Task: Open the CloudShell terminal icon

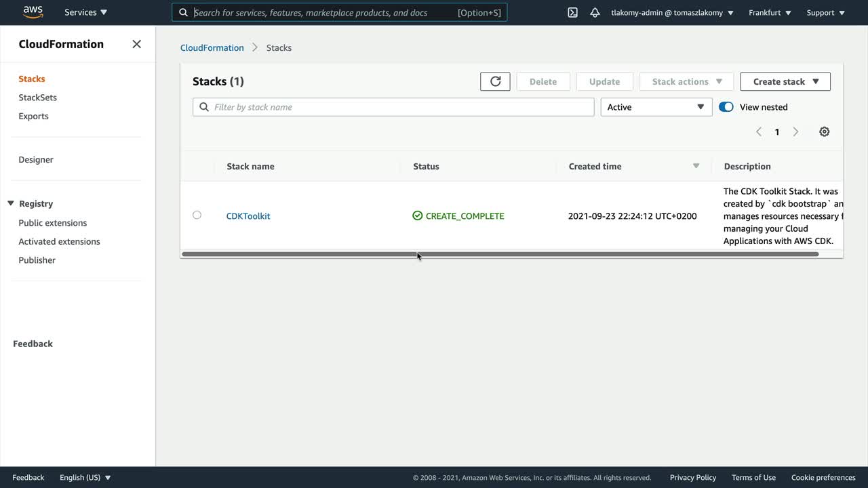Action: [x=572, y=12]
